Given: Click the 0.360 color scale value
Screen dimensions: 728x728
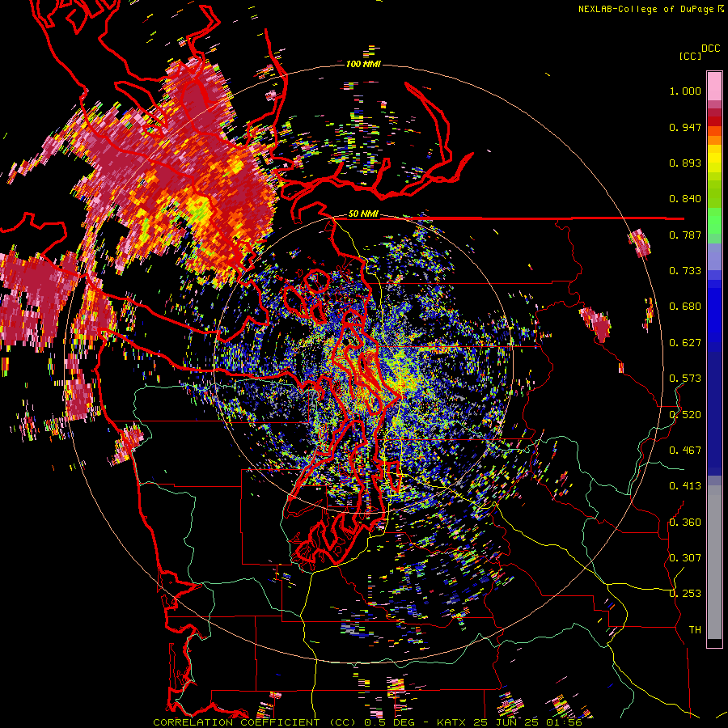Looking at the screenshot, I should pos(685,523).
